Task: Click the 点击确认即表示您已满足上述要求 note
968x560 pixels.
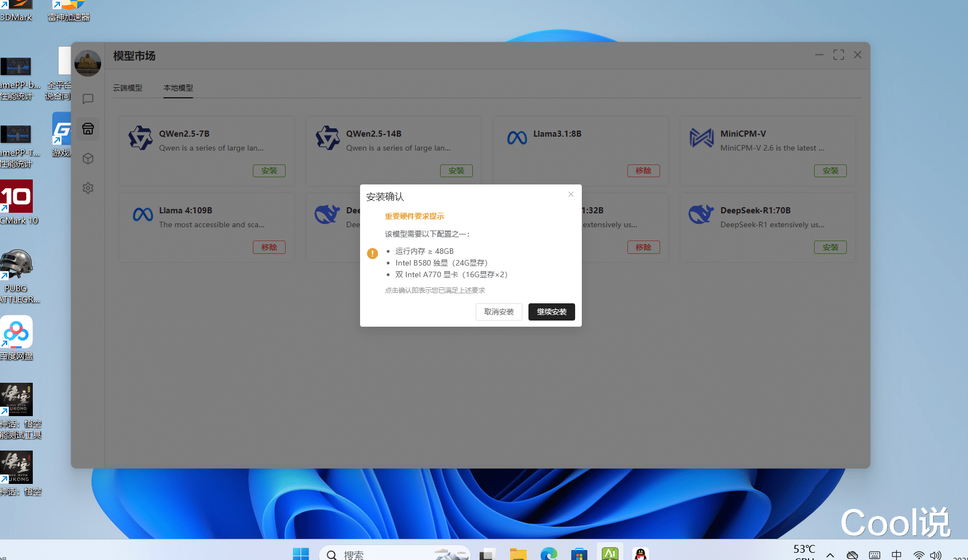Action: pyautogui.click(x=435, y=291)
